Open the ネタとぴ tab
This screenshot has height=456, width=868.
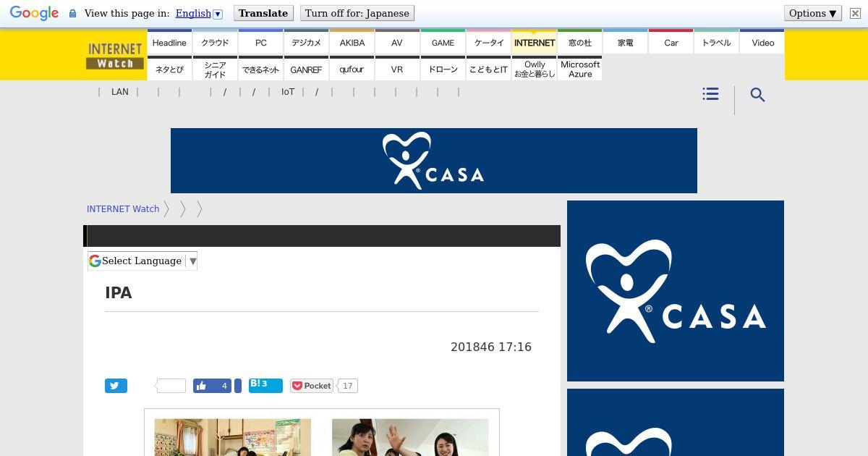coord(169,69)
